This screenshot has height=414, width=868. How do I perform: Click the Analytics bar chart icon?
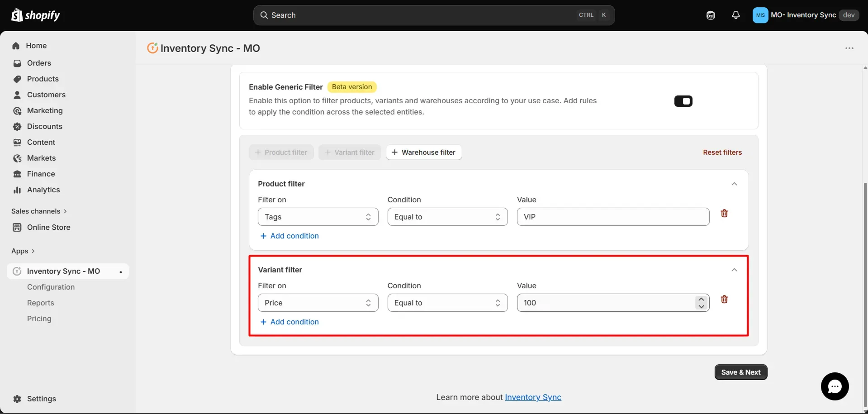click(17, 190)
